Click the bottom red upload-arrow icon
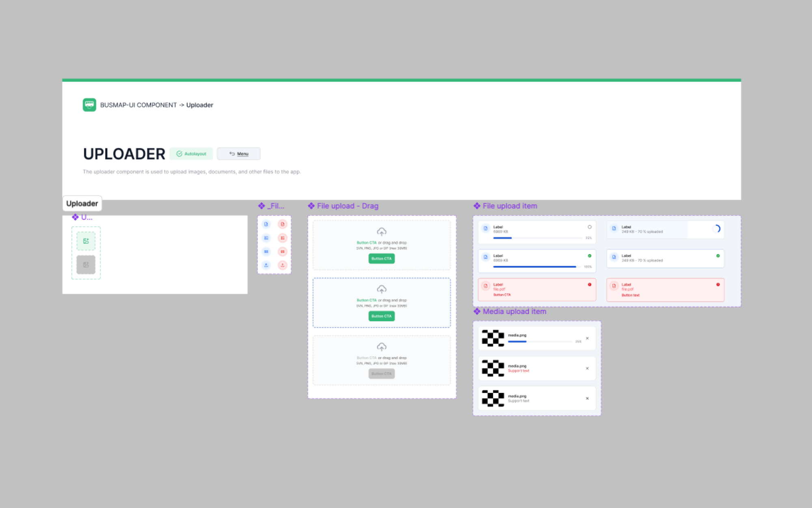Screen dimensions: 812x508 click(283, 265)
